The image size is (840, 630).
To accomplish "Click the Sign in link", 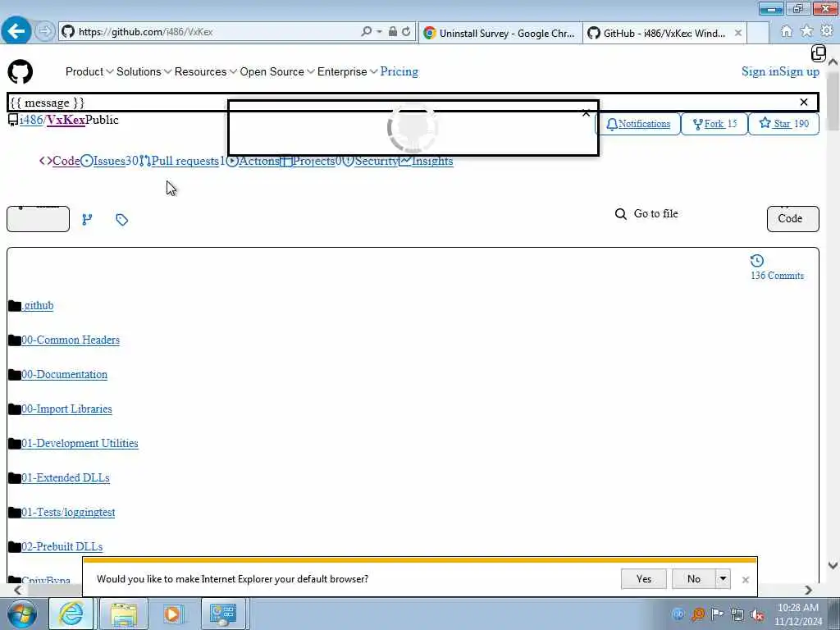I will [x=760, y=72].
